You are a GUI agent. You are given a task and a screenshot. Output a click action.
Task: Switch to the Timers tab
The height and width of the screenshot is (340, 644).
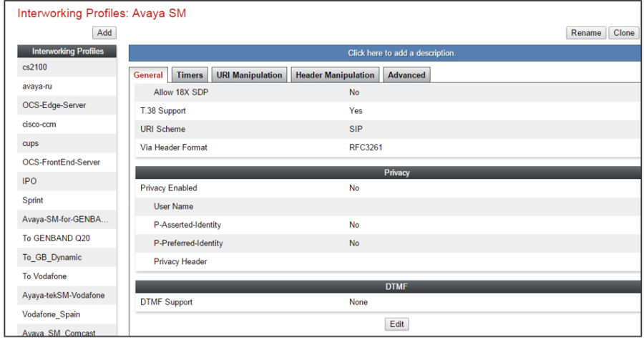pos(190,75)
